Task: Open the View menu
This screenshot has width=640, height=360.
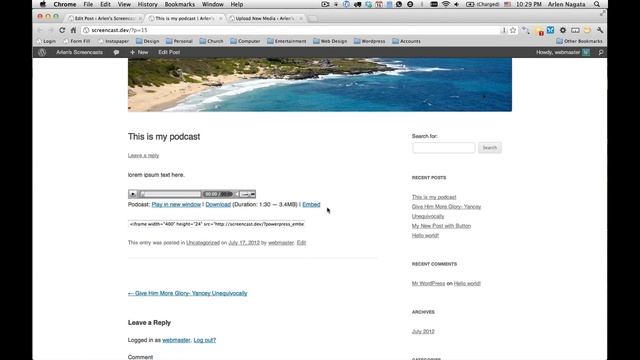Action: coord(124,4)
